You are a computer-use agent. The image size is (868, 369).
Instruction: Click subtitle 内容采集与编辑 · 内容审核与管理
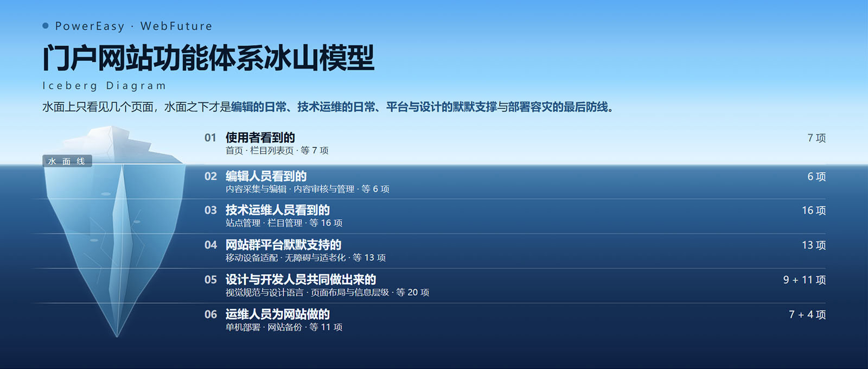point(291,189)
